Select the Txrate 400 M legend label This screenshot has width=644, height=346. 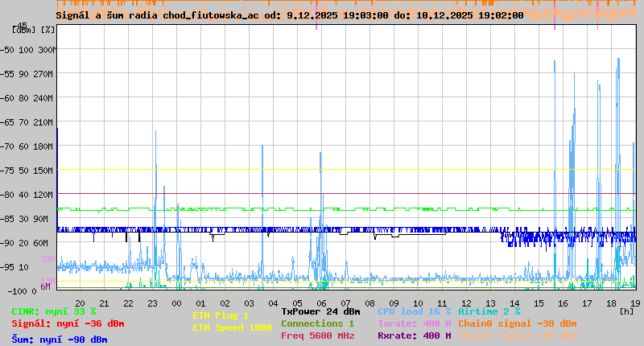[x=414, y=323]
